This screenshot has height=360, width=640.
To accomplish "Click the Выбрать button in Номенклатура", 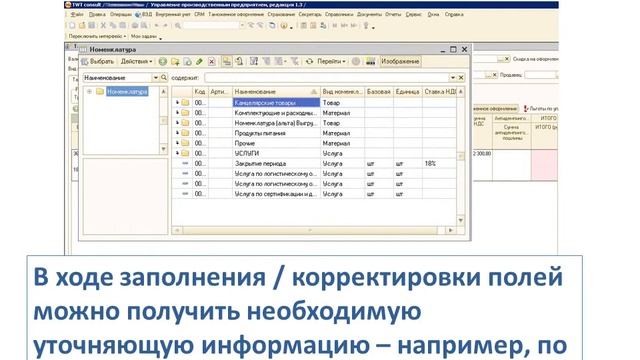I will [x=97, y=62].
